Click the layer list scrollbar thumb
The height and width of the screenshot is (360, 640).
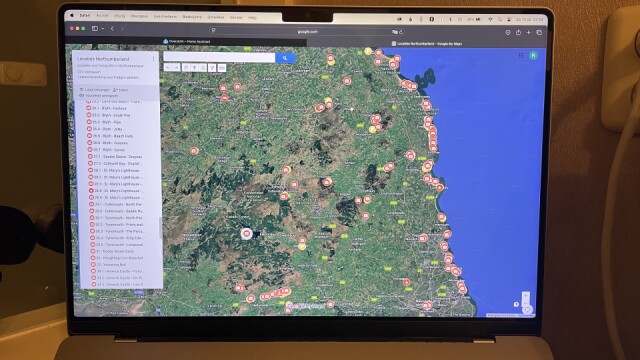pyautogui.click(x=160, y=224)
